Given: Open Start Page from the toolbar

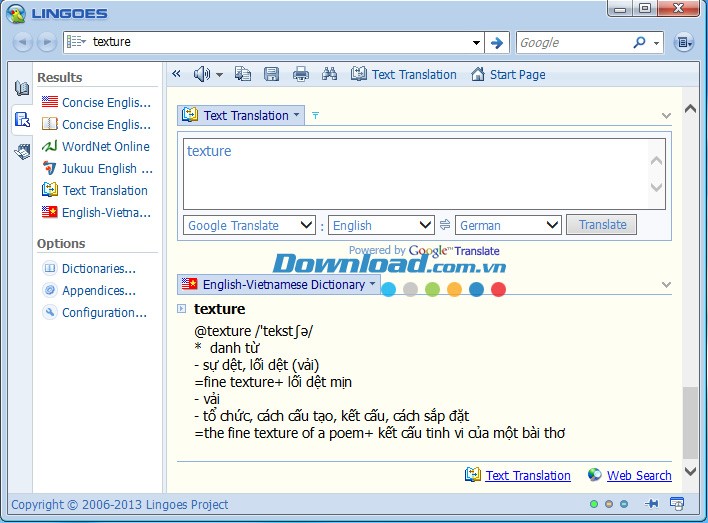Looking at the screenshot, I should coord(508,74).
